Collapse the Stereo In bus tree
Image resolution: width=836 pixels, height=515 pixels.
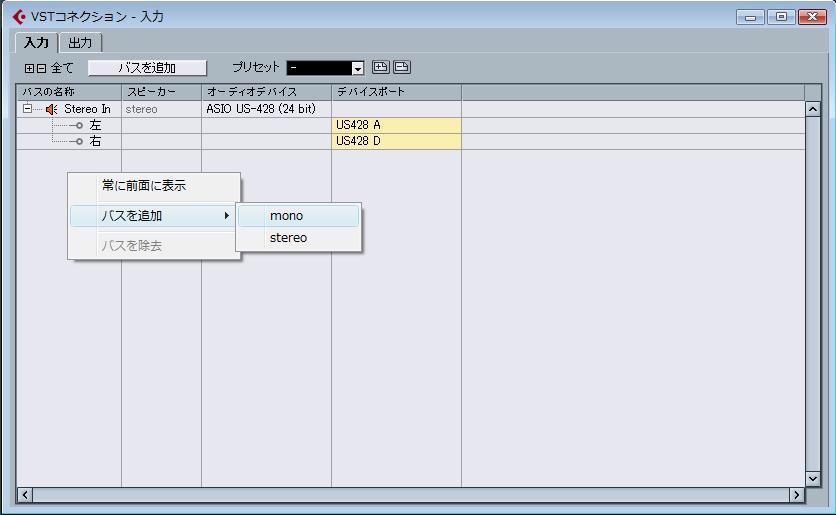pos(27,109)
